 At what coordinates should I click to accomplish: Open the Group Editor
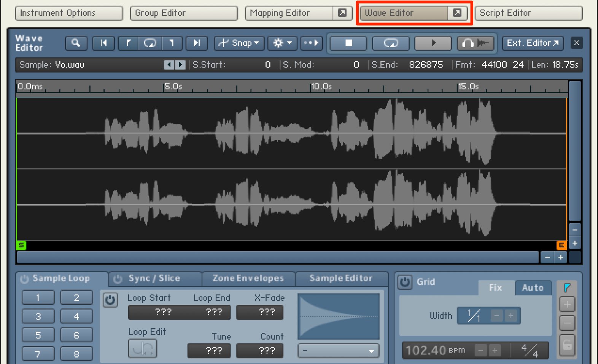(184, 13)
